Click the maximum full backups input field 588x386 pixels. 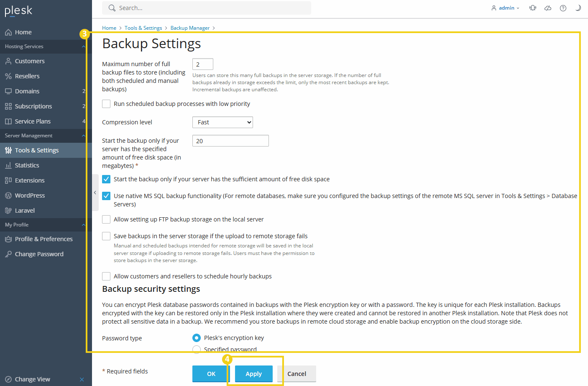coord(203,64)
